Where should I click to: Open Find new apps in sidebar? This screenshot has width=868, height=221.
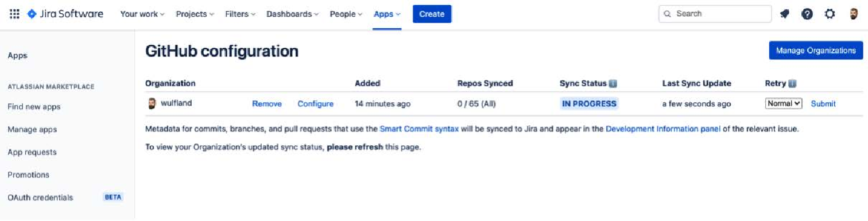[34, 107]
